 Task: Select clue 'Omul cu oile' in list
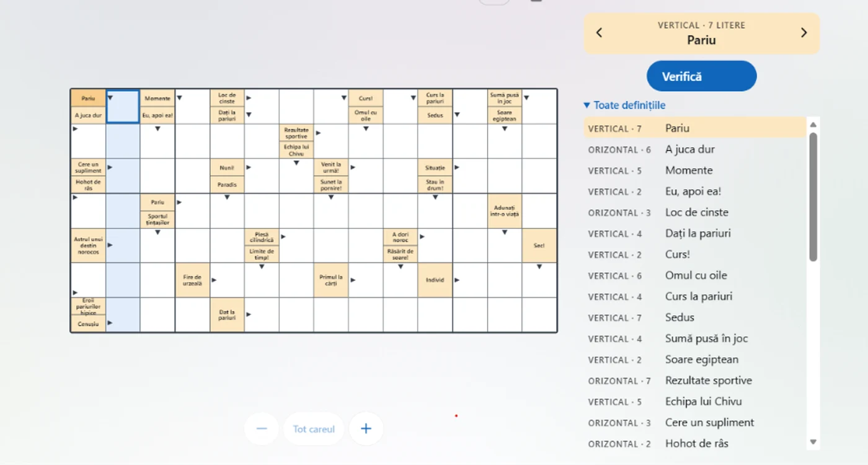[x=694, y=276]
